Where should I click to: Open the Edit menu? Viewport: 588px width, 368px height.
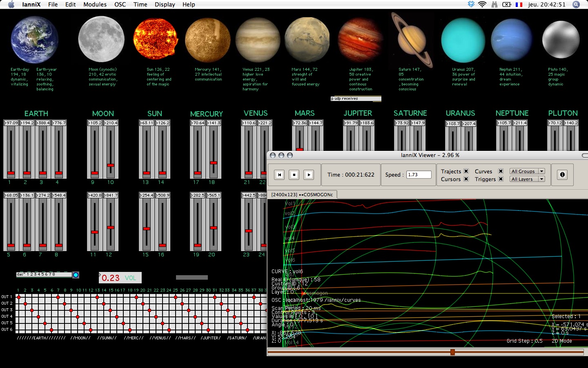click(71, 4)
